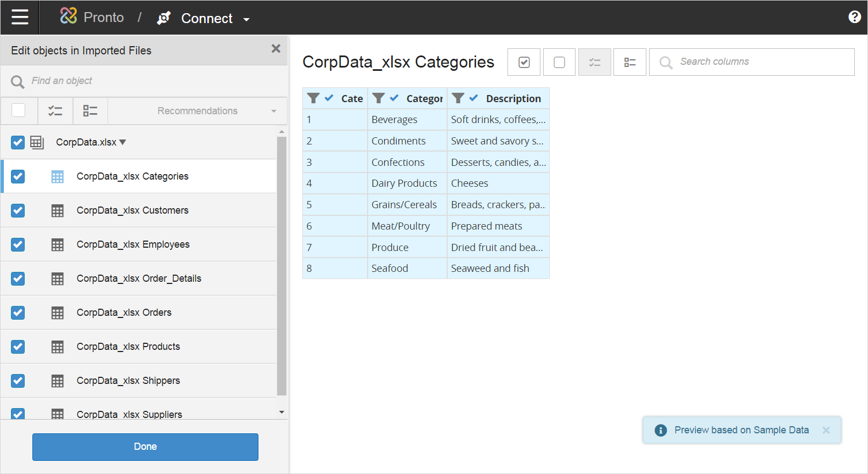The height and width of the screenshot is (474, 868).
Task: Collapse the CorpData.xlsx file tree
Action: click(122, 142)
